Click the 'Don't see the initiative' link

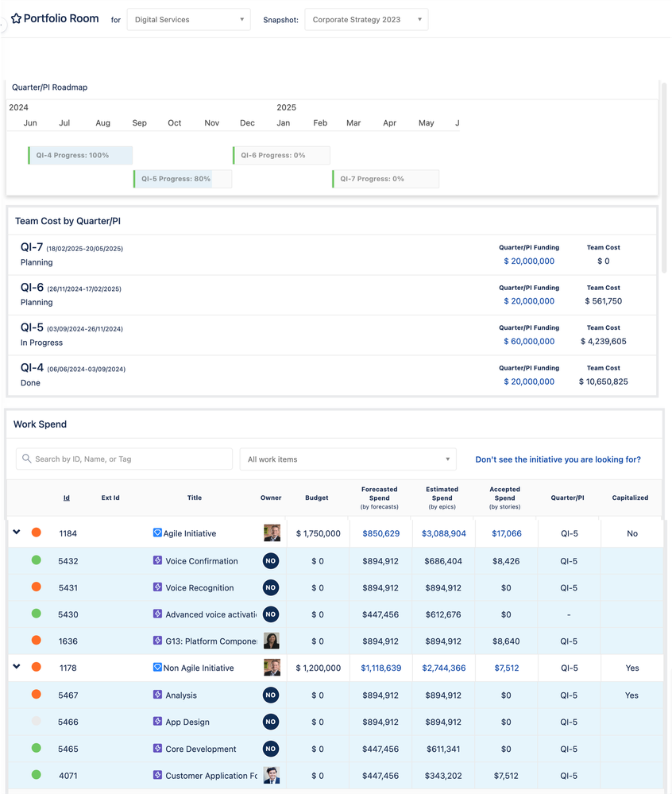click(x=558, y=459)
